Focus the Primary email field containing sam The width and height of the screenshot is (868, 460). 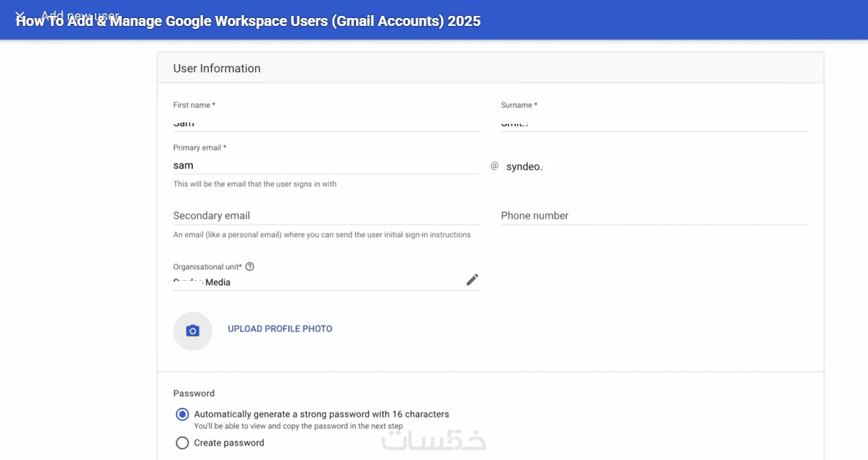coord(326,166)
